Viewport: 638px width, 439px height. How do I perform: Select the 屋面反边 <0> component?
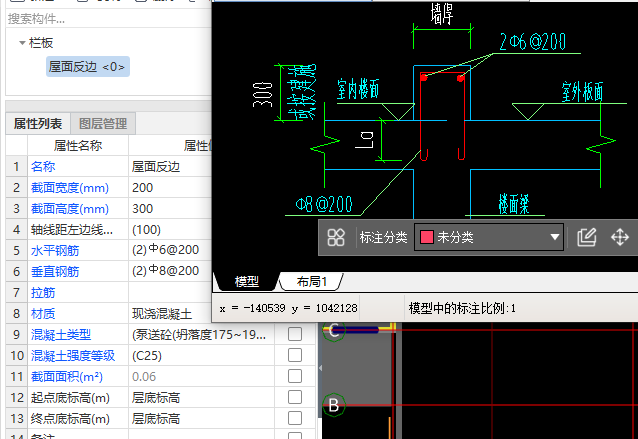coord(87,67)
